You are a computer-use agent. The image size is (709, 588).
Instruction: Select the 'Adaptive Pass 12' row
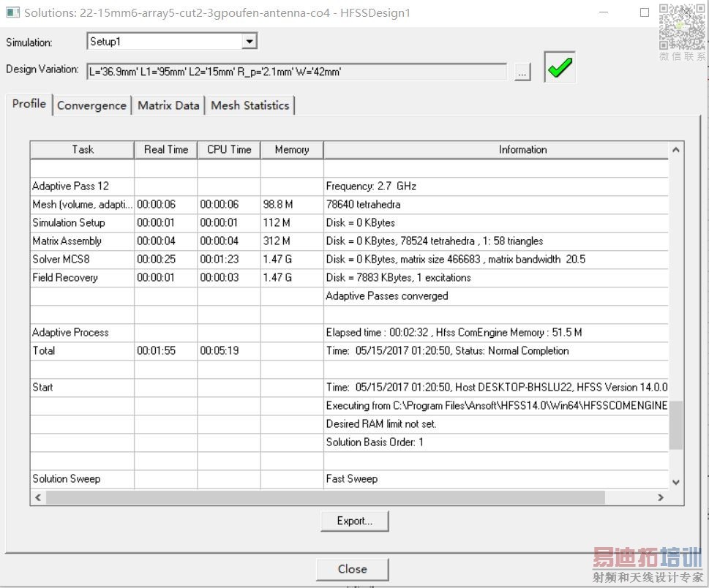(349, 186)
